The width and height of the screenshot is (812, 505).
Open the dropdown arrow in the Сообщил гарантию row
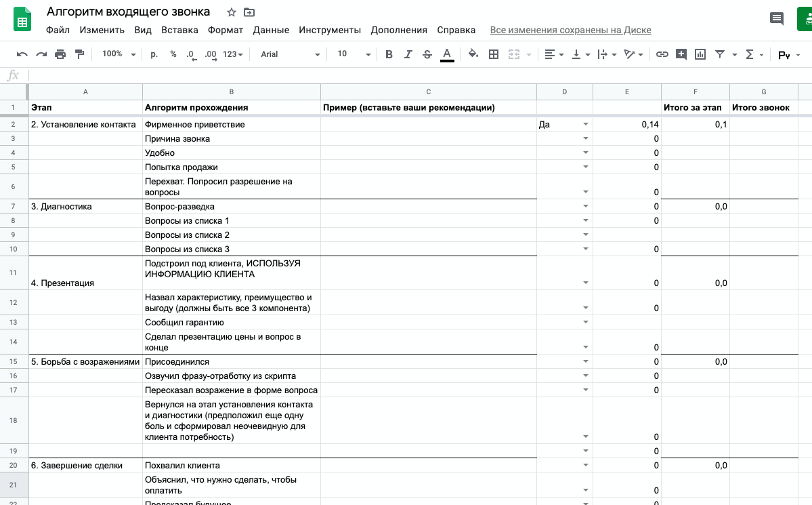586,322
